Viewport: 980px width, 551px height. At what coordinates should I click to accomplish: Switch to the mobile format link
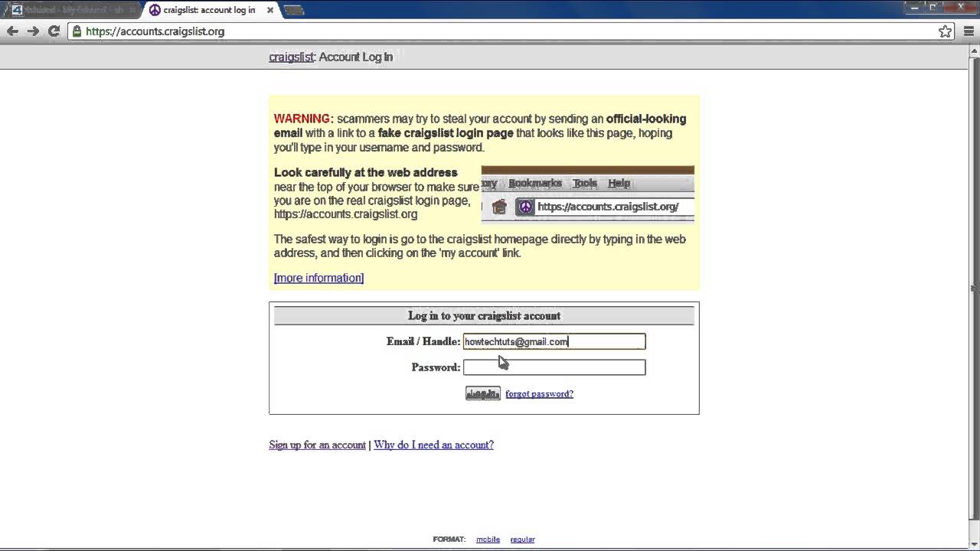pyautogui.click(x=488, y=540)
